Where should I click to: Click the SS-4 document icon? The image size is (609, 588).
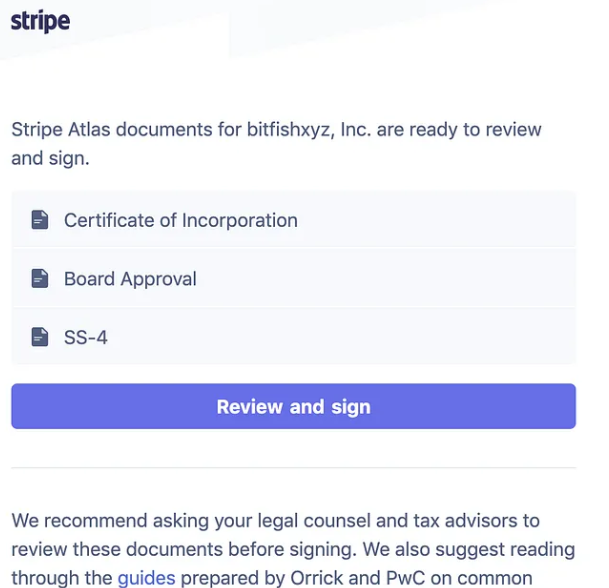[x=40, y=338]
